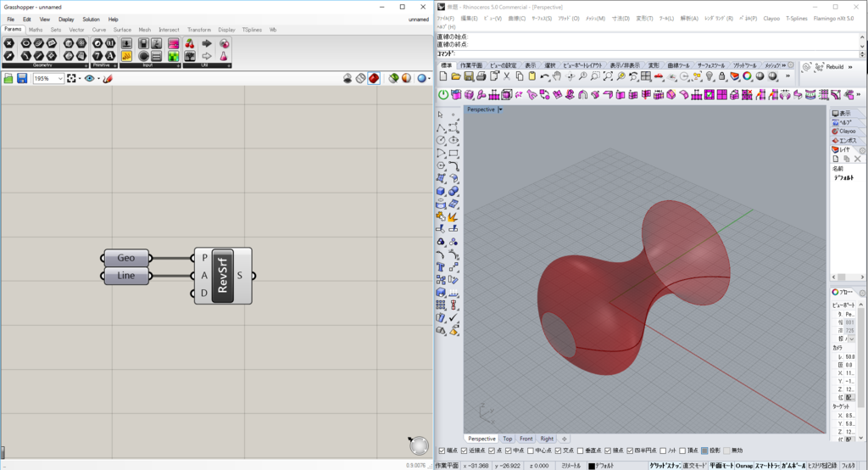The height and width of the screenshot is (470, 868).
Task: Open the 曲線(C) menu in Rhino
Action: click(x=516, y=19)
